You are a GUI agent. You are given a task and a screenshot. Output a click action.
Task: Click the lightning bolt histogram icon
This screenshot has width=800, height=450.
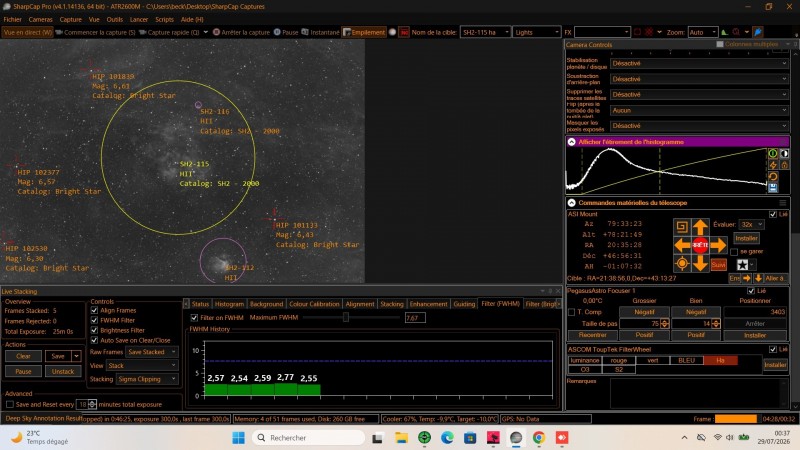point(773,165)
